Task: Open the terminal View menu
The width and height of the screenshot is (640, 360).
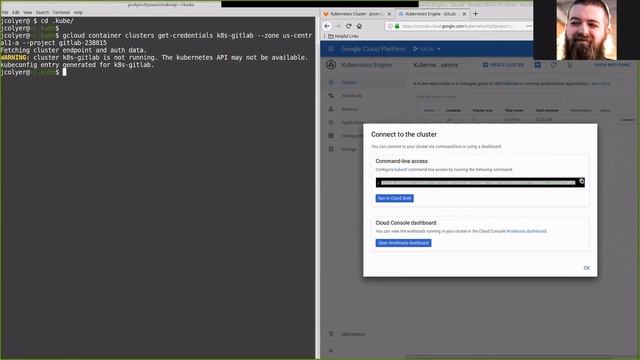Action: [x=27, y=13]
